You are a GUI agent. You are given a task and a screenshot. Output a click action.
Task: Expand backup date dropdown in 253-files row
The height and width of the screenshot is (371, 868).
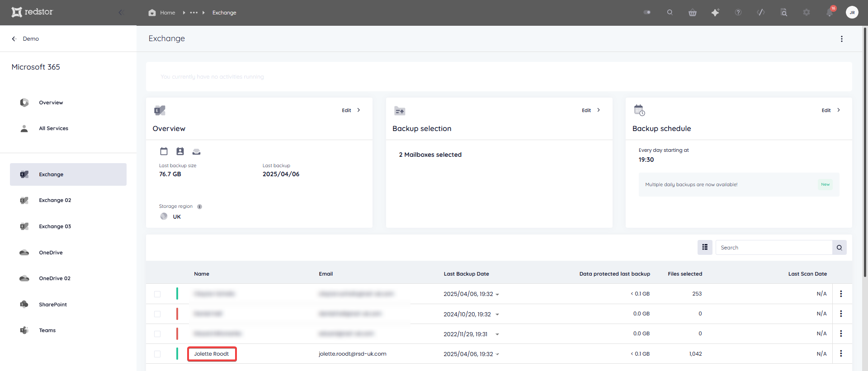tap(497, 294)
